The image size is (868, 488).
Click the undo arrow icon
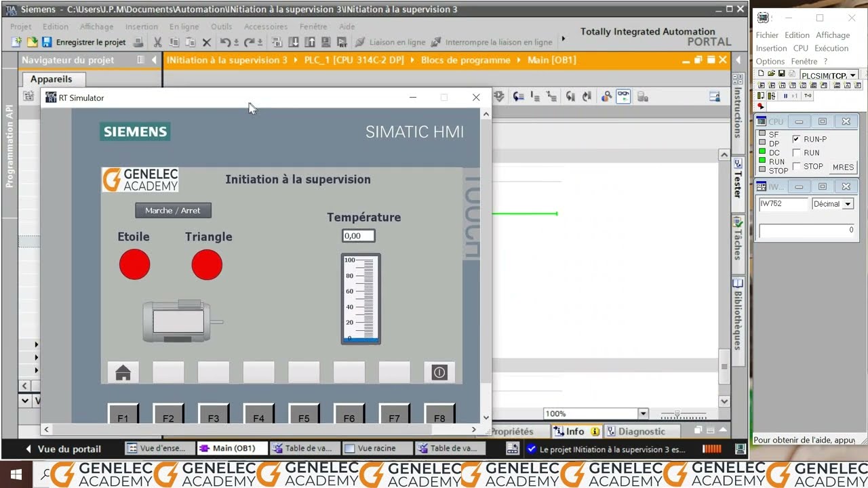[225, 42]
